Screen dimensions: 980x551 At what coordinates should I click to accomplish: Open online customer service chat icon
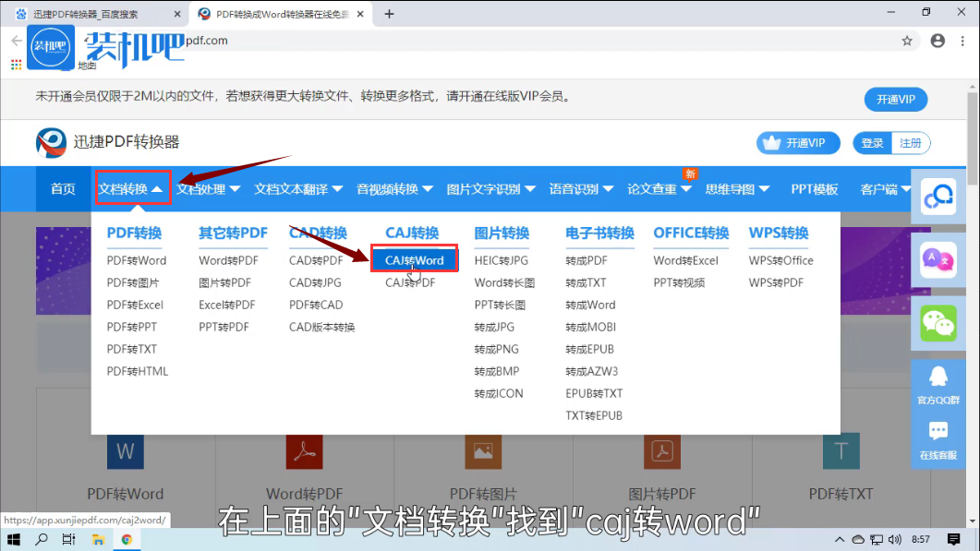[938, 439]
